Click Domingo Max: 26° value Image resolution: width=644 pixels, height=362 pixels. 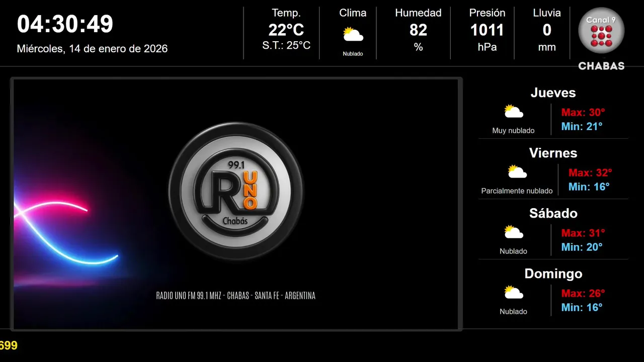(x=583, y=293)
